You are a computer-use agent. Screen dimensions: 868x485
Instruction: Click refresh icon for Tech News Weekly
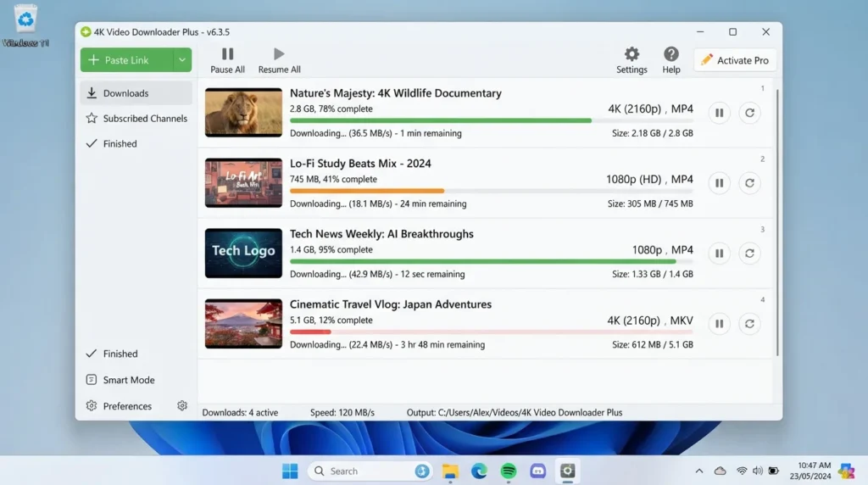[749, 254]
